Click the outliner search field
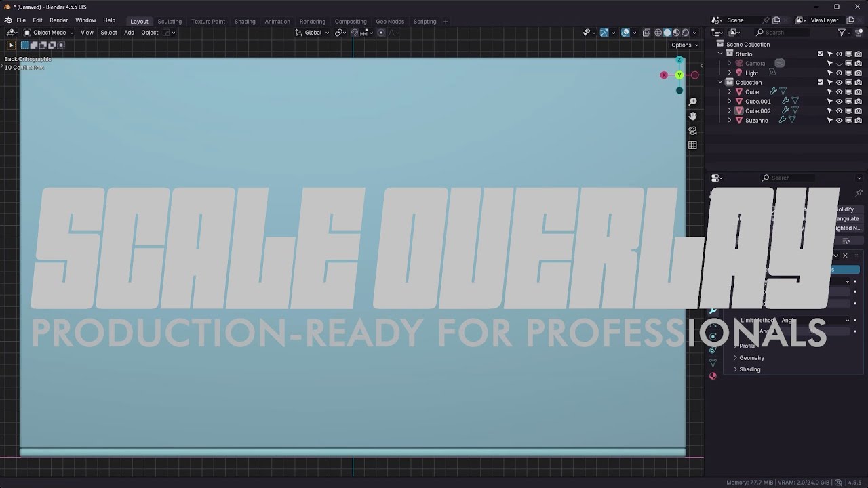 pyautogui.click(x=782, y=33)
